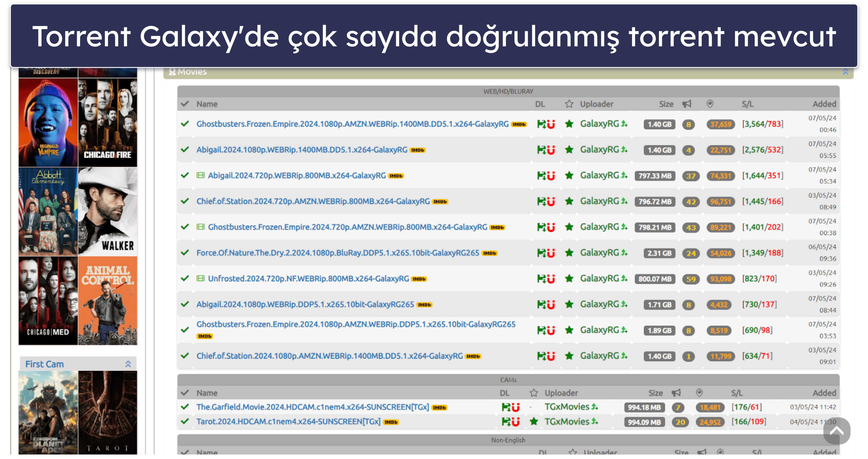Screen dimensions: 868x459
Task: Click the 59 comments badge in the Unfrosted row
Action: click(x=691, y=279)
